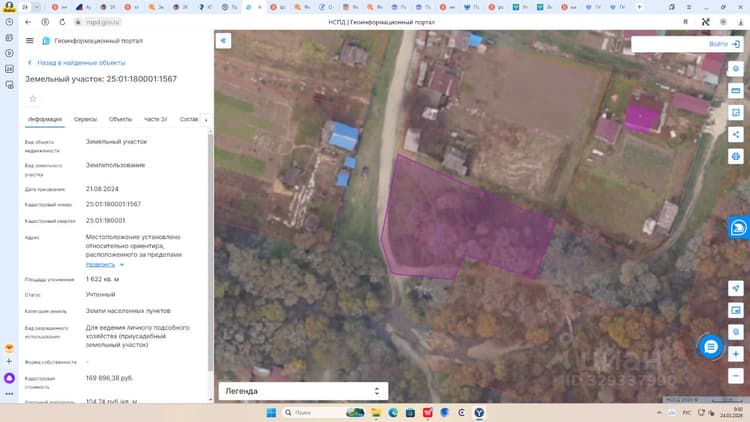The height and width of the screenshot is (422, 750).
Task: Select the cadastral value 169 896,38 руб.
Action: (110, 378)
